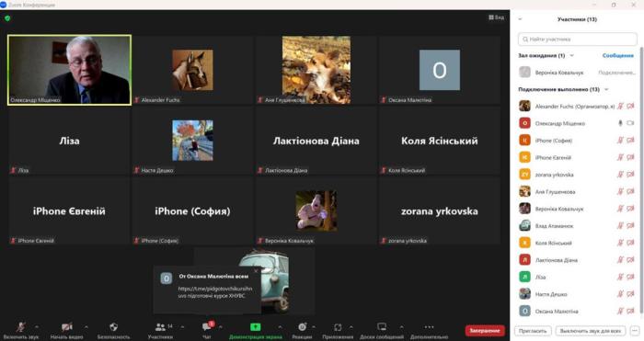
Task: Click the search magnifier in participants field
Action: click(x=525, y=40)
